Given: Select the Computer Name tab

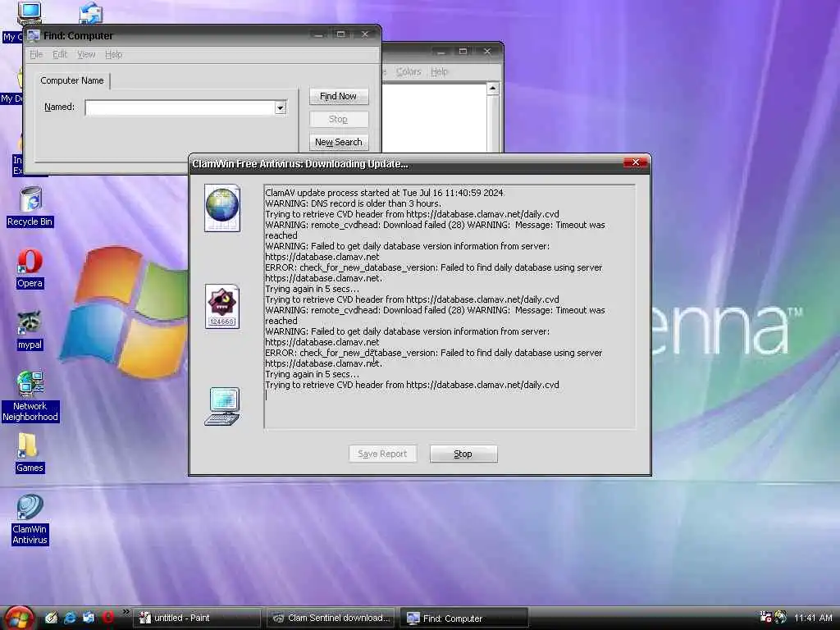Looking at the screenshot, I should 72,80.
